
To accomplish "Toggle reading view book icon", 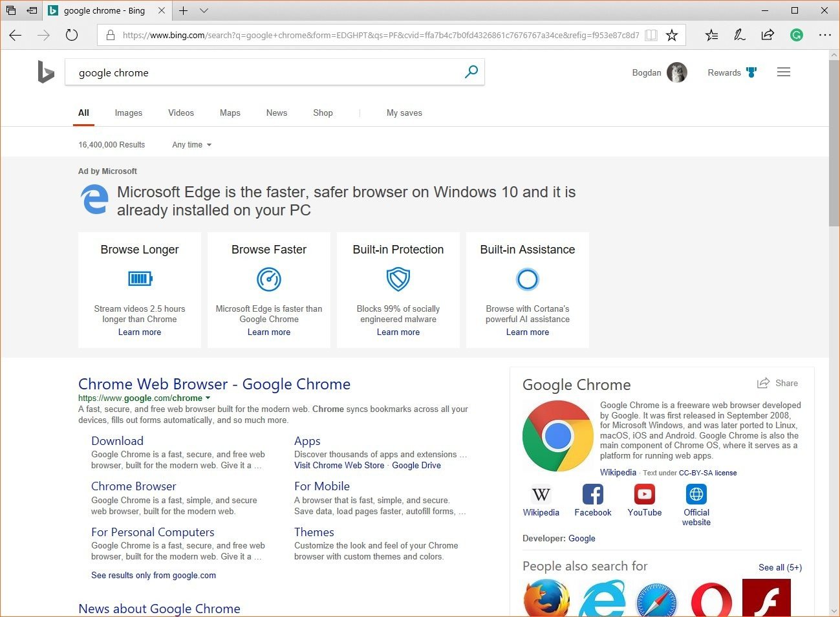I will [x=651, y=35].
